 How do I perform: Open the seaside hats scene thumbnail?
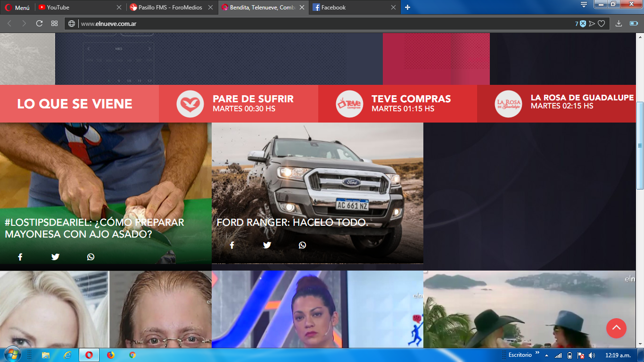point(529,309)
